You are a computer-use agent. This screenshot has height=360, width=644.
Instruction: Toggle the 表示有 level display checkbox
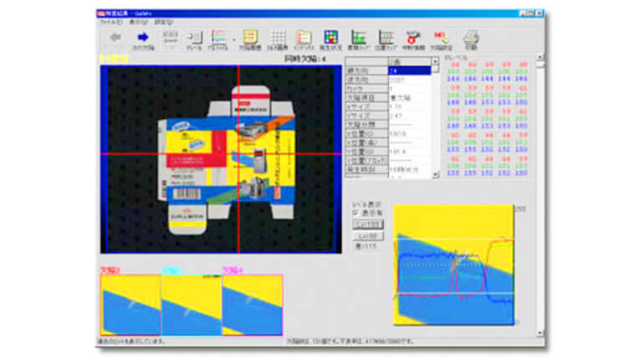pyautogui.click(x=355, y=213)
